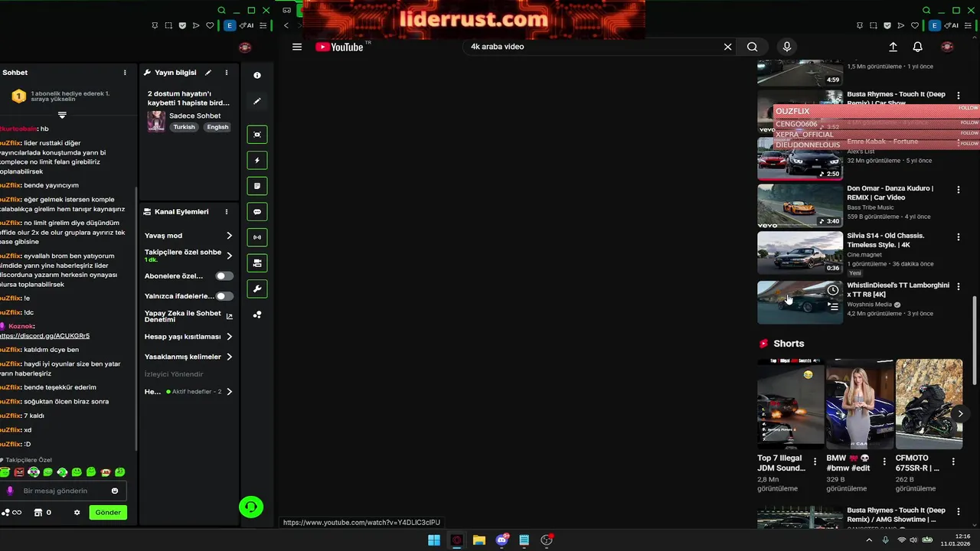This screenshot has width=980, height=551.
Task: Click the Turkish language tag
Action: [x=184, y=127]
